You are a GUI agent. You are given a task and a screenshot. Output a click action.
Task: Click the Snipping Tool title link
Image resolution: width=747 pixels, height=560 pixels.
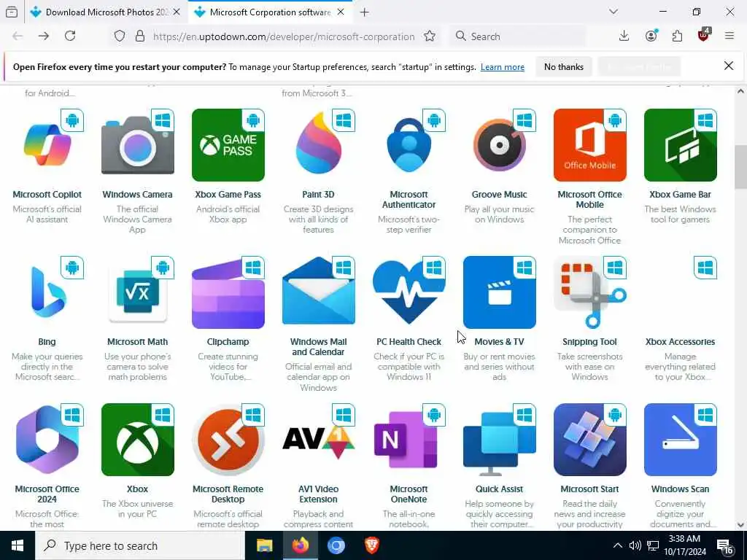(x=589, y=341)
